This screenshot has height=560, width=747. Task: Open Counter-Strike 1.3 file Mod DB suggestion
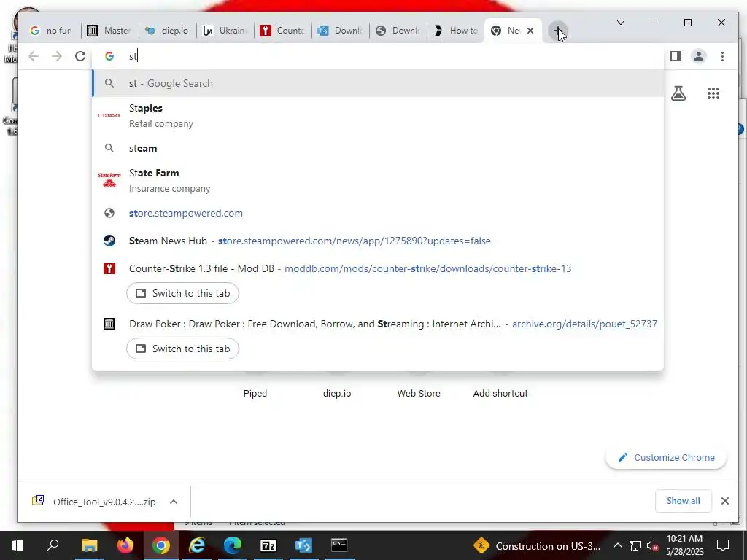point(378,268)
